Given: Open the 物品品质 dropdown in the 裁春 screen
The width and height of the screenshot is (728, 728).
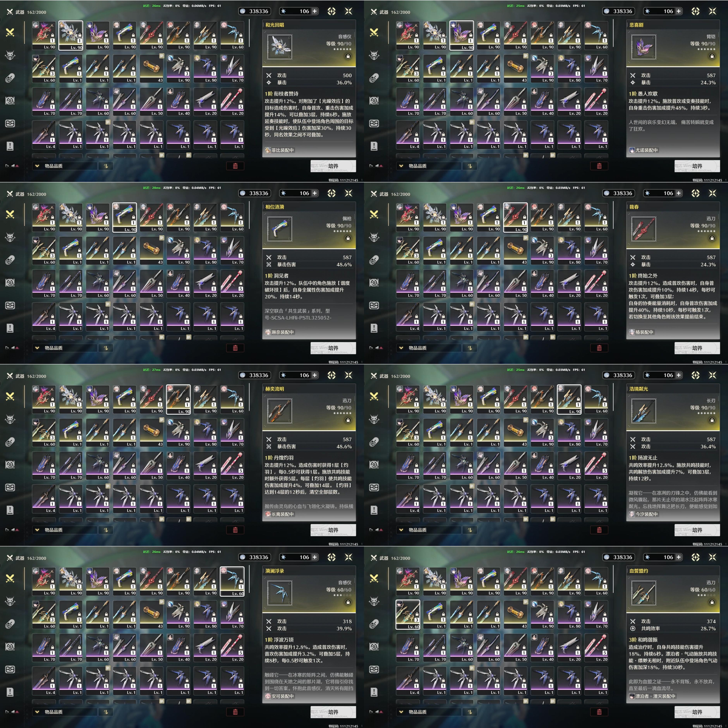Looking at the screenshot, I should [x=428, y=348].
